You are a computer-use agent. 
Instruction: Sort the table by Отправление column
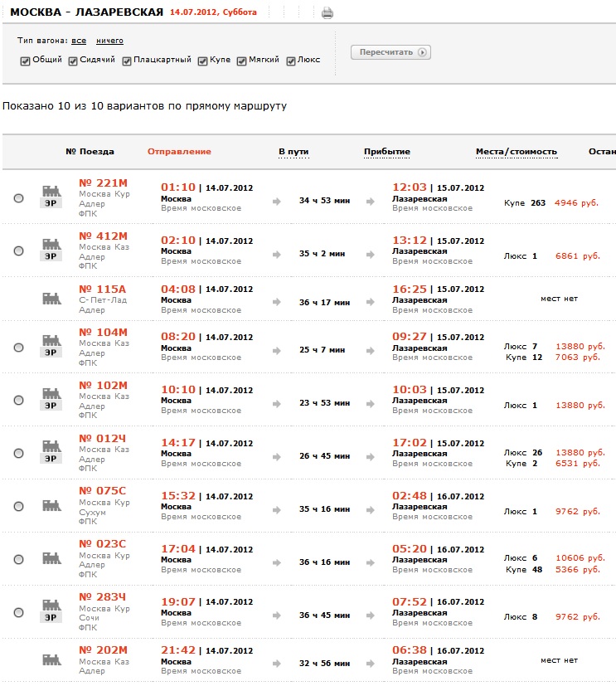tap(179, 152)
